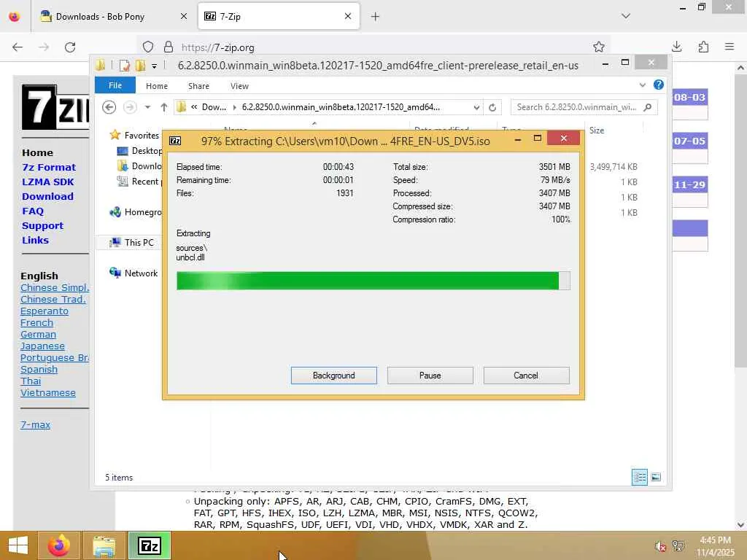
Task: Open the View ribbon tab in Explorer
Action: (239, 86)
